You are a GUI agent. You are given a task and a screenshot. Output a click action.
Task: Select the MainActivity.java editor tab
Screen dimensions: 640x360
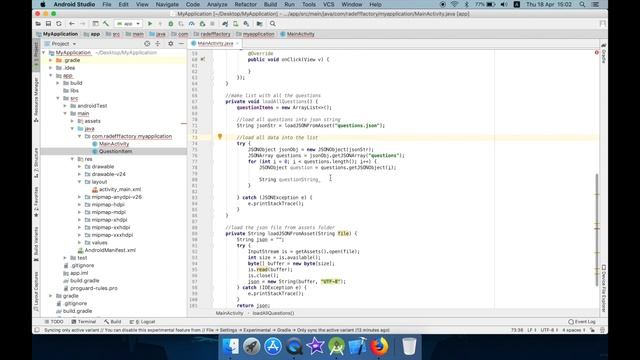215,43
